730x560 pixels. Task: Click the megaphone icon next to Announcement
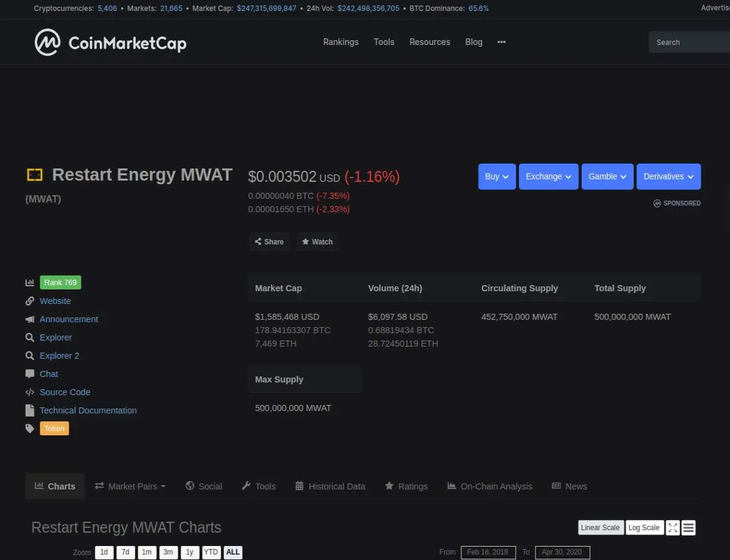pyautogui.click(x=29, y=319)
